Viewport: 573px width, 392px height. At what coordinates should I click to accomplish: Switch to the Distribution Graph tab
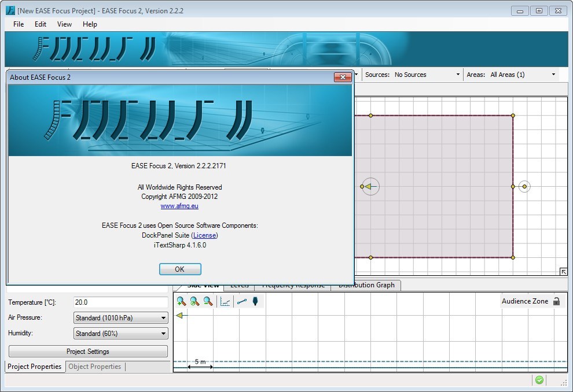(366, 285)
